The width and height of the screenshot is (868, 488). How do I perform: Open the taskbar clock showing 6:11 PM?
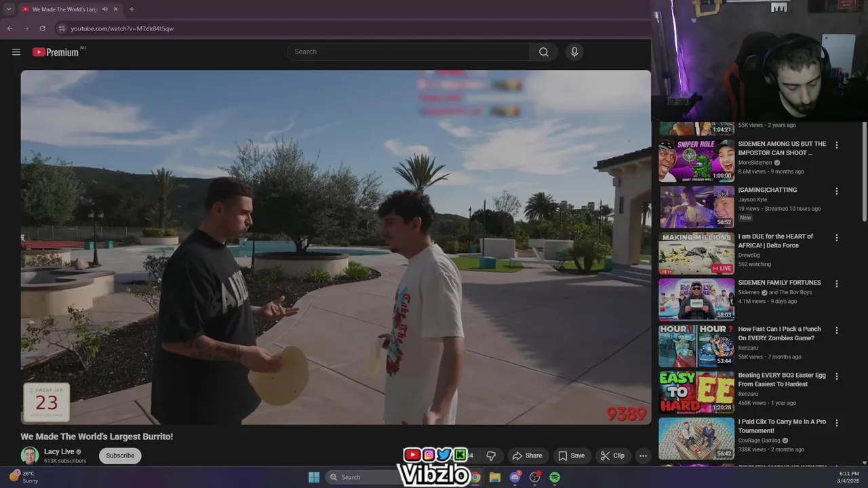tap(849, 477)
